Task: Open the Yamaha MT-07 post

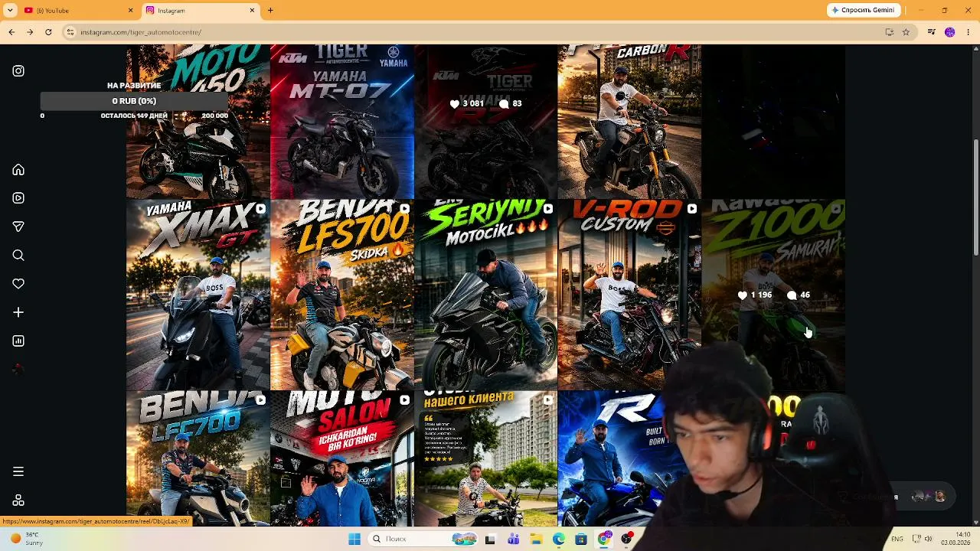Action: 342,122
